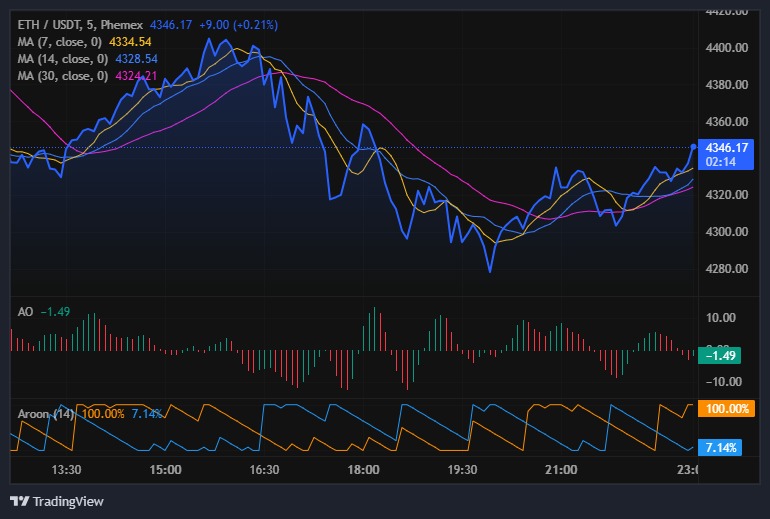
Task: Click the blue dot at latest price point
Action: click(x=694, y=147)
